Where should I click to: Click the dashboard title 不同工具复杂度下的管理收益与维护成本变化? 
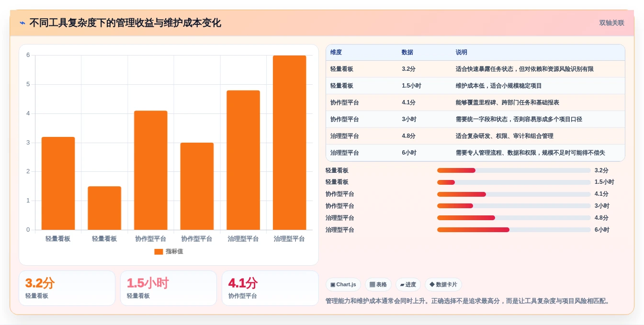[x=125, y=23]
